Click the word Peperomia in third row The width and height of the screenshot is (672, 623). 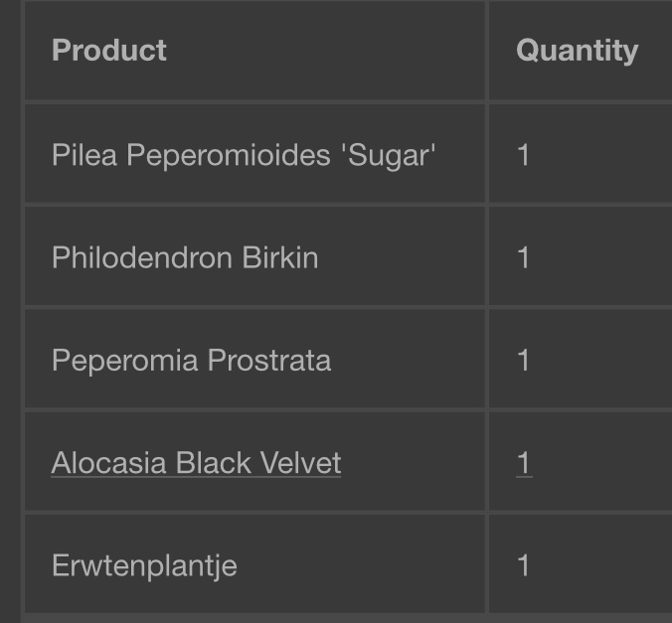tap(124, 361)
